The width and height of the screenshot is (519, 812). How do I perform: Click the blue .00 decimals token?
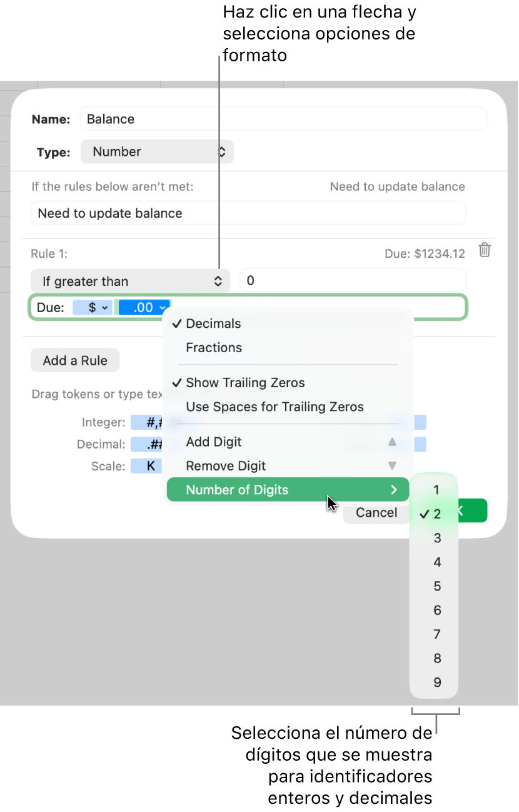point(144,307)
